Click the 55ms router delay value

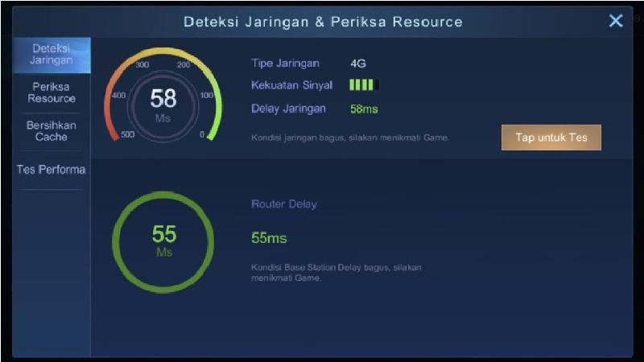coord(269,238)
